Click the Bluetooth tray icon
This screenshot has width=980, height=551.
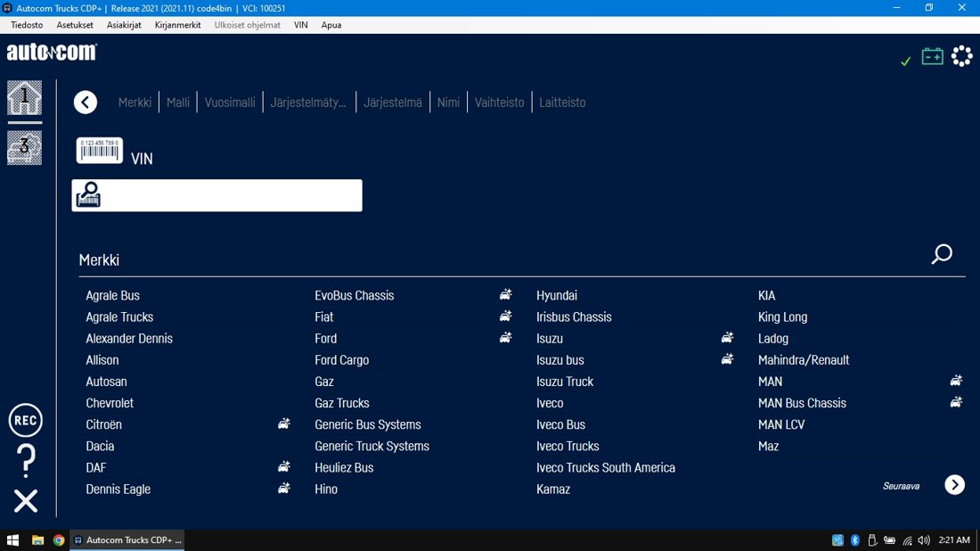[855, 539]
